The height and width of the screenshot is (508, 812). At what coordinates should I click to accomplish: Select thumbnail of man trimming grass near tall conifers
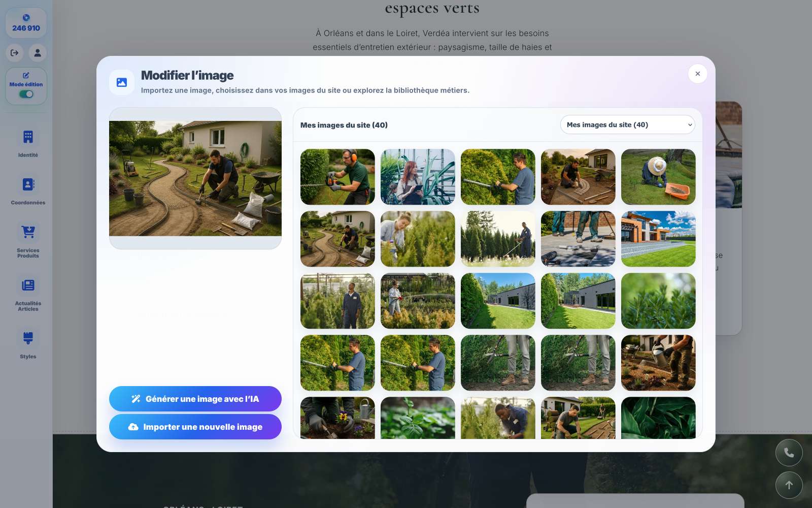pos(498,239)
